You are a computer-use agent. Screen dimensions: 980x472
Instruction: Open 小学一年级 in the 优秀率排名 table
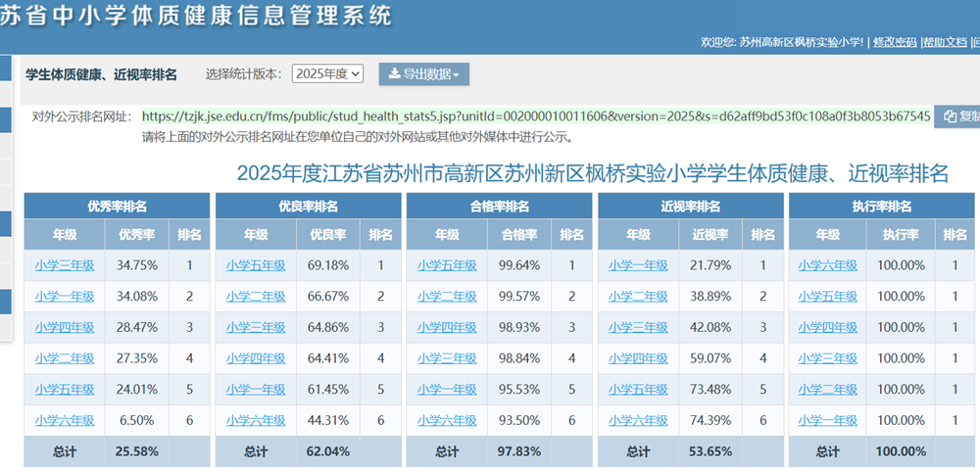[65, 297]
